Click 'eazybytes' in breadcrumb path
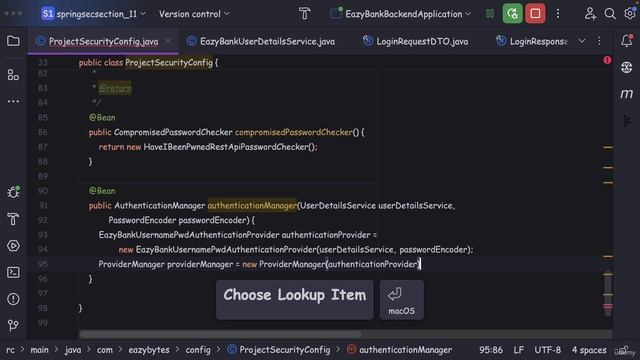Viewport: 640px width, 360px height. click(149, 350)
